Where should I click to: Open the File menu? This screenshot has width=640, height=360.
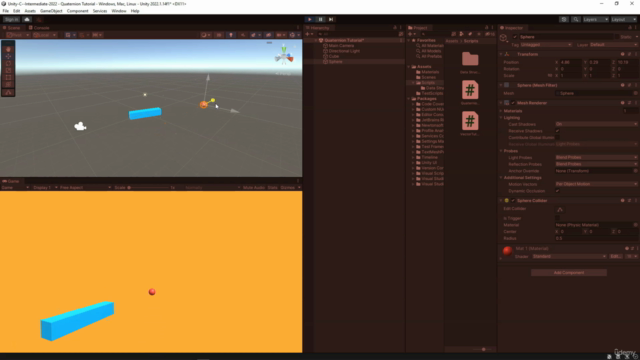click(6, 11)
